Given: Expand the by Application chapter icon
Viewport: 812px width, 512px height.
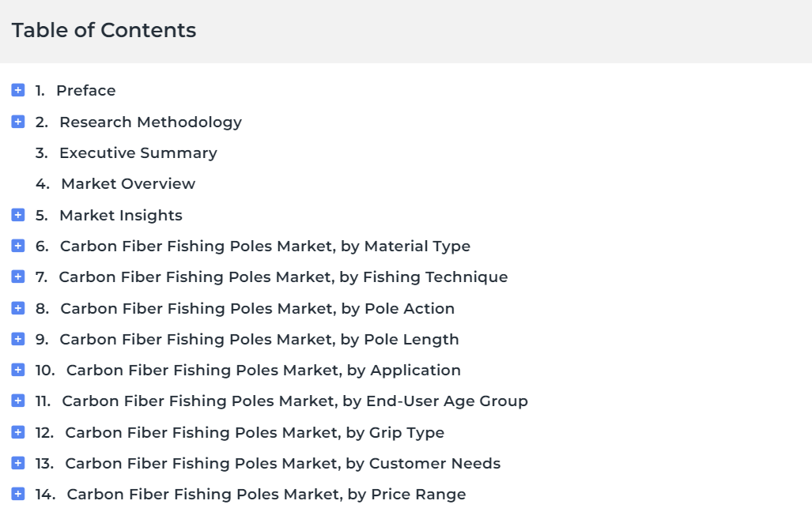Looking at the screenshot, I should [18, 370].
